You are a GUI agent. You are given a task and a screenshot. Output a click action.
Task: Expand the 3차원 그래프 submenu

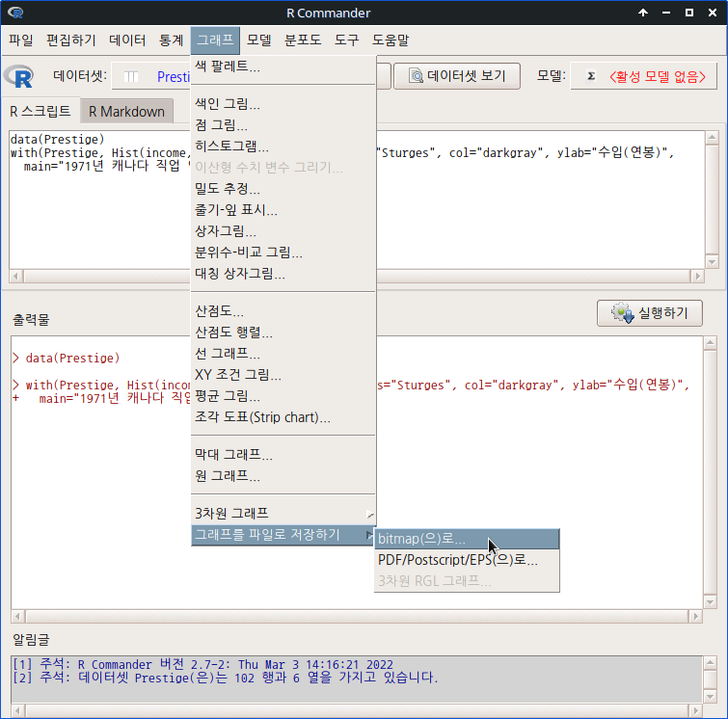click(x=283, y=514)
